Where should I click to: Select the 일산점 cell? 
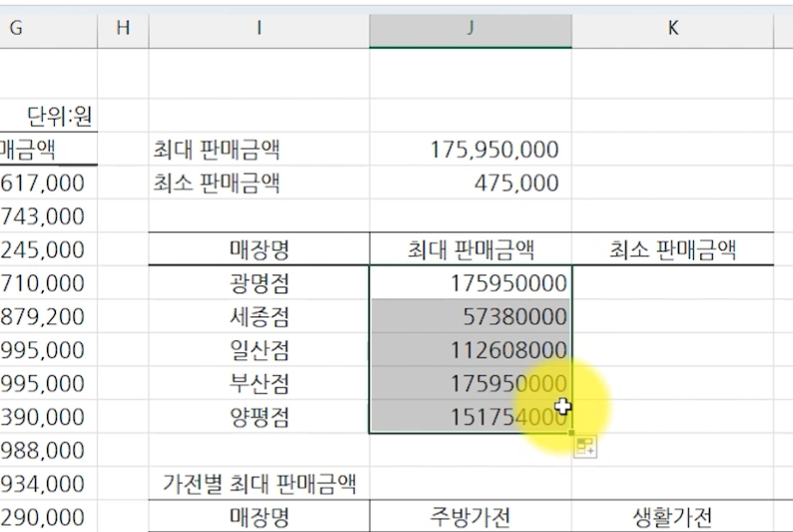259,349
